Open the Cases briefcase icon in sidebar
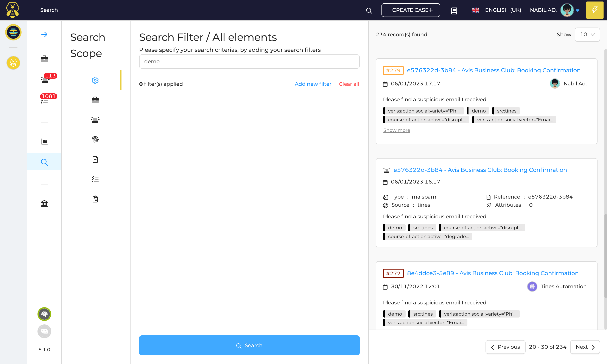Screen dimensions: 607x364 point(44,59)
